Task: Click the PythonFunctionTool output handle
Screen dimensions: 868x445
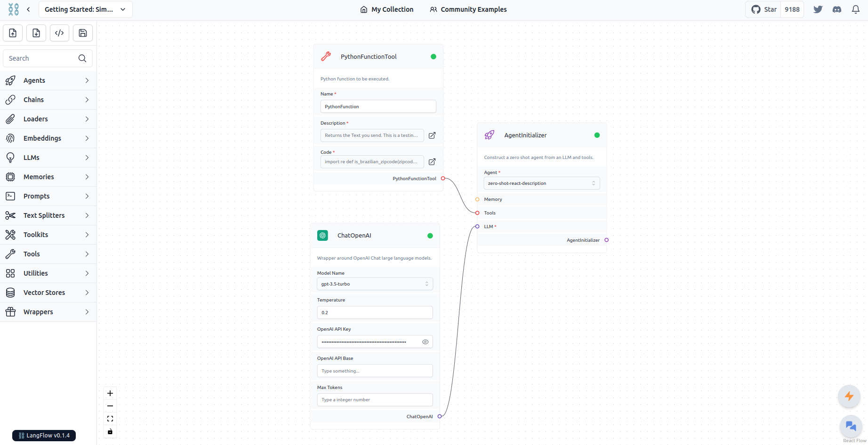Action: [x=443, y=179]
